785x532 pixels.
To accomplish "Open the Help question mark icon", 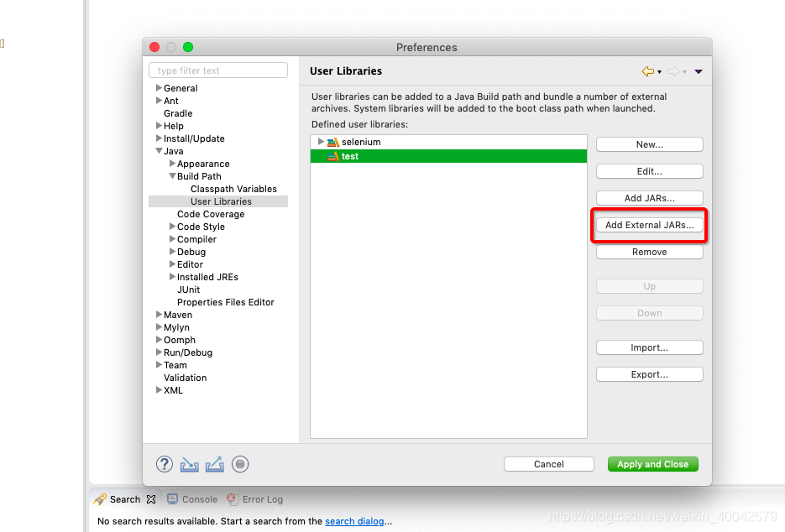I will coord(165,464).
